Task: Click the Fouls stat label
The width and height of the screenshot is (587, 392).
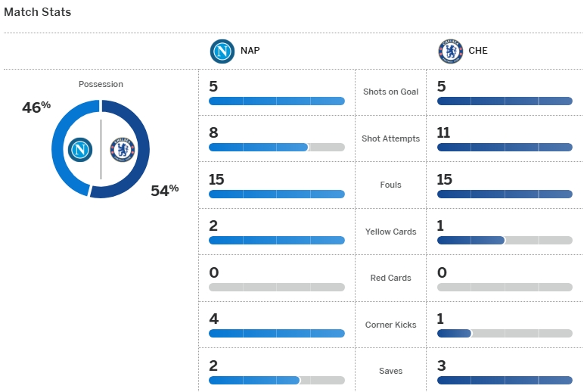Action: point(390,185)
